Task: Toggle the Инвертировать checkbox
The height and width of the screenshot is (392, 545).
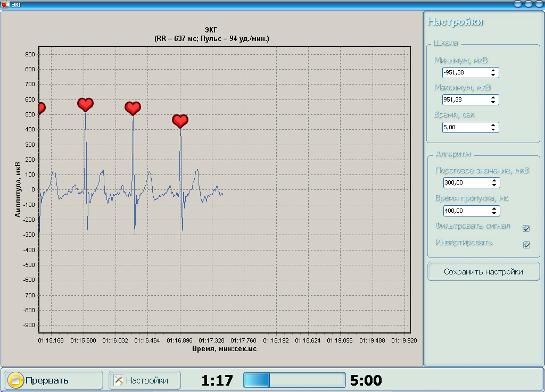Action: click(x=526, y=245)
